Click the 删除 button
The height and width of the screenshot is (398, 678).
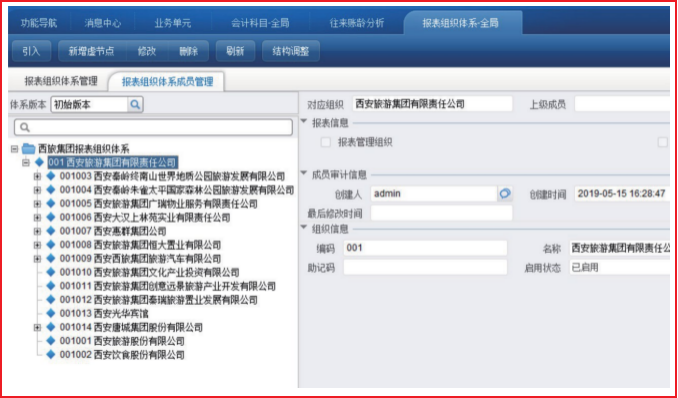[x=189, y=51]
